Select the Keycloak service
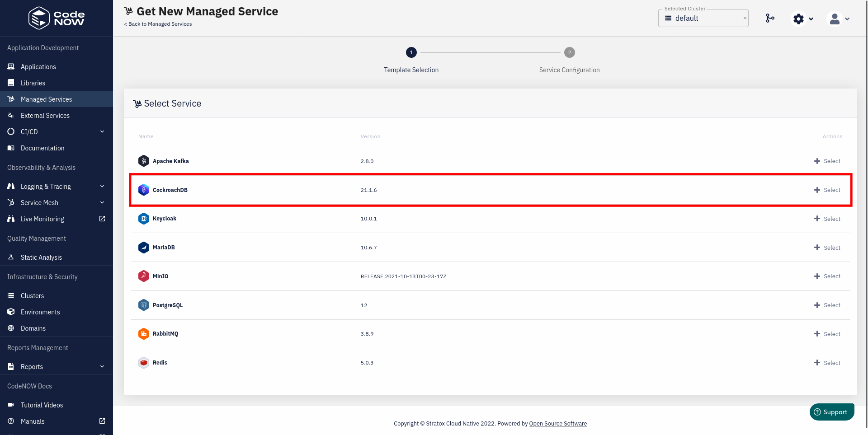Viewport: 868px width, 435px height. tap(827, 219)
